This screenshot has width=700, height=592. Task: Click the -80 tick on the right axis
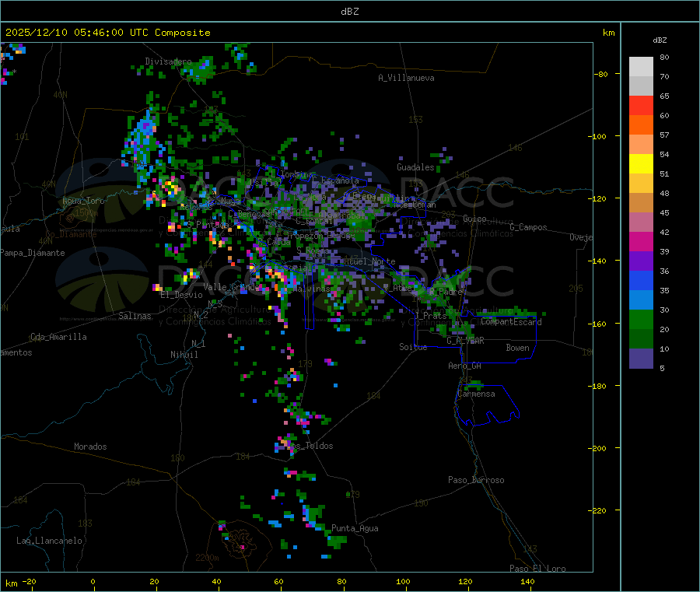[x=601, y=74]
